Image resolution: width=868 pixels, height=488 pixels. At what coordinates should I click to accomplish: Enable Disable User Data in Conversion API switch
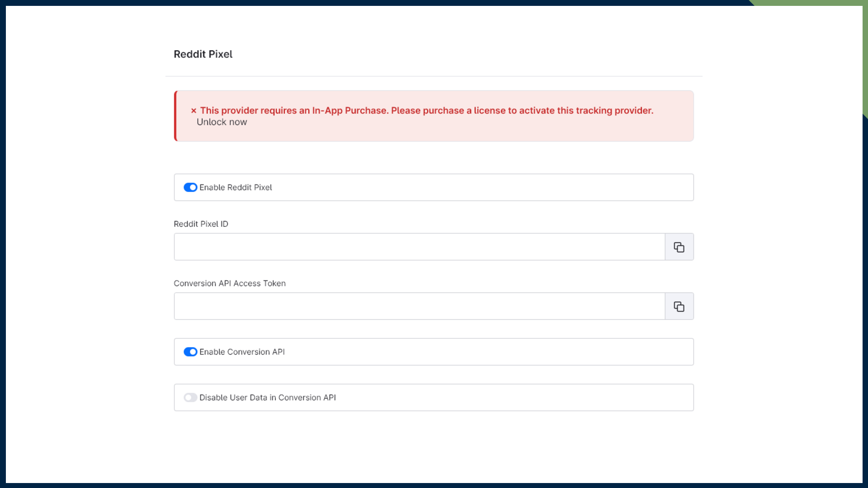tap(190, 398)
